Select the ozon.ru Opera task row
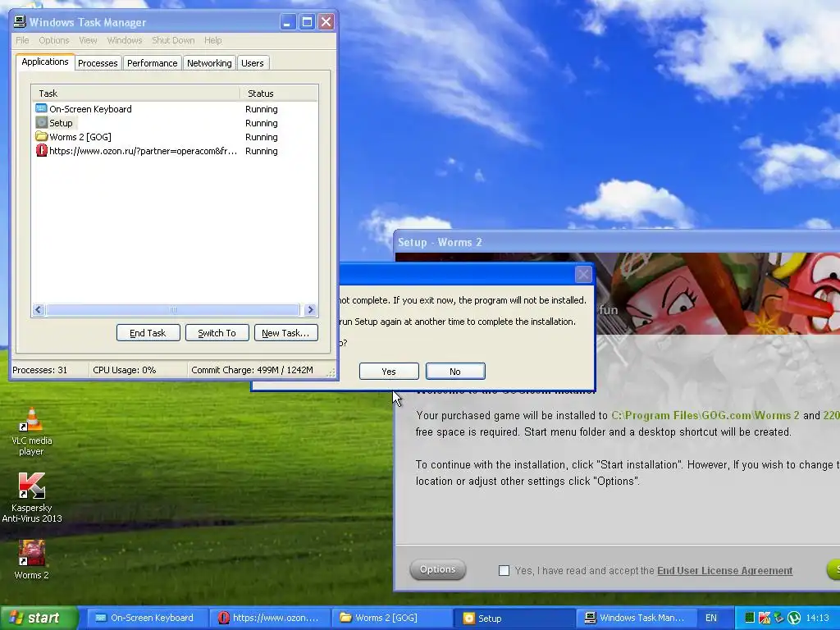This screenshot has width=840, height=630. [175, 151]
